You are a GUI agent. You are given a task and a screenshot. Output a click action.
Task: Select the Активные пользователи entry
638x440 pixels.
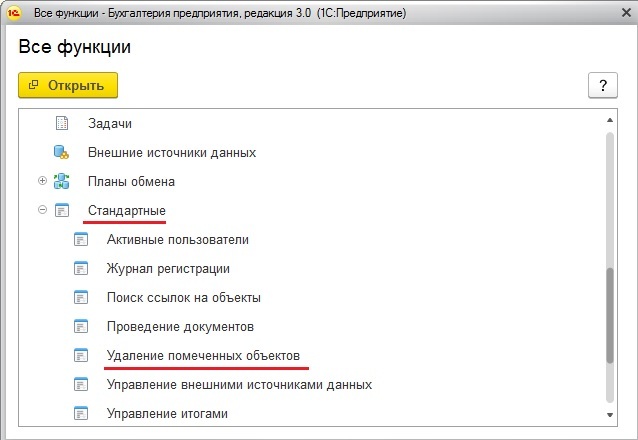[177, 240]
